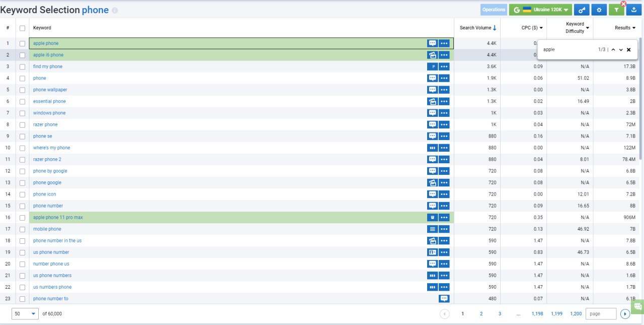Go to pagination page 1,198
Screen dimensions: 644x325
pyautogui.click(x=537, y=313)
